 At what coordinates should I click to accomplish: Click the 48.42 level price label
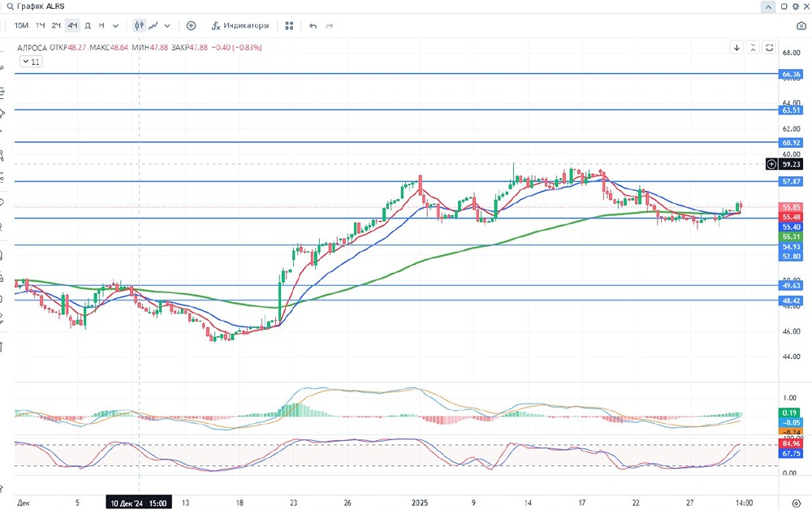[791, 300]
